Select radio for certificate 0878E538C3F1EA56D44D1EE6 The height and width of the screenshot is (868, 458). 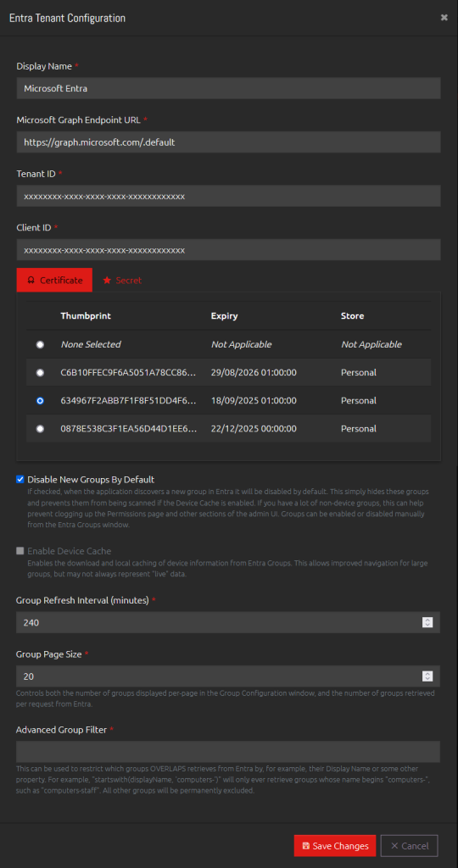(x=40, y=428)
